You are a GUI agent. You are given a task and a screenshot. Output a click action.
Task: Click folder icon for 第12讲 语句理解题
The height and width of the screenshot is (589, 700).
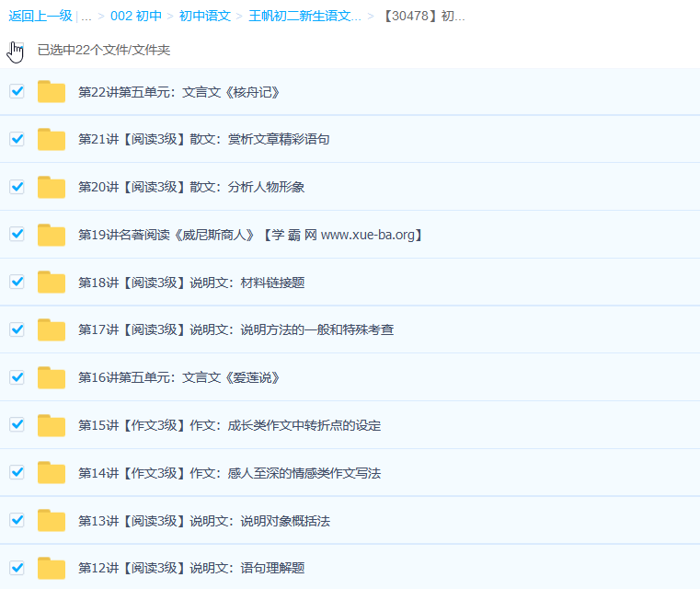[52, 568]
